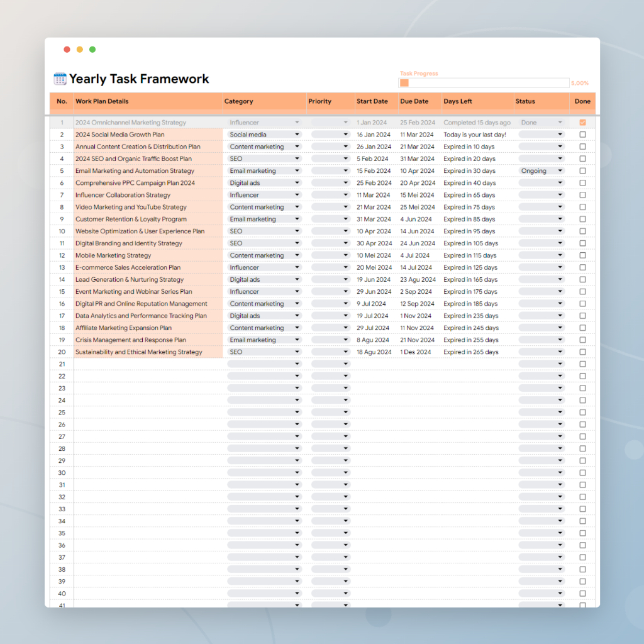The image size is (644, 644).
Task: Open Category dropdown showing Social media
Action: pyautogui.click(x=264, y=135)
